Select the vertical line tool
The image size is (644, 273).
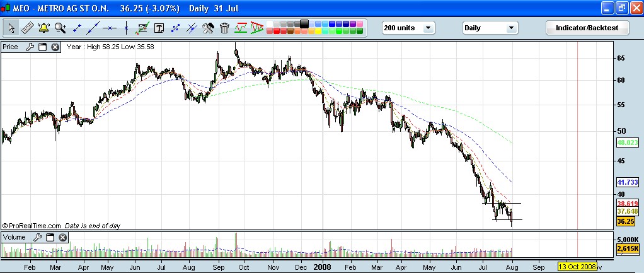coord(126,28)
